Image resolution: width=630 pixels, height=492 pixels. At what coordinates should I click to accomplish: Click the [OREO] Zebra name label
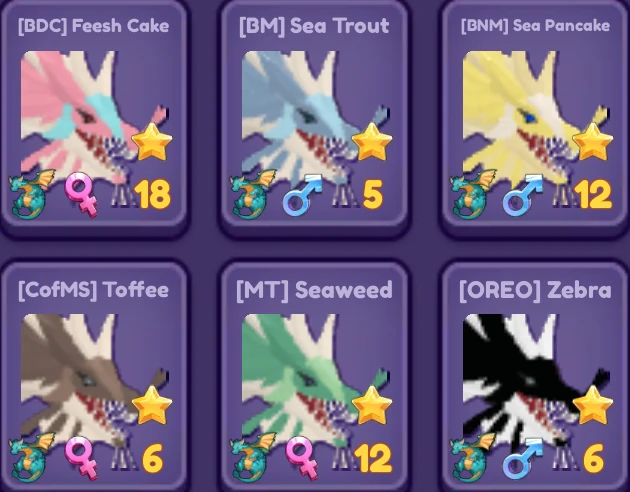tap(535, 290)
